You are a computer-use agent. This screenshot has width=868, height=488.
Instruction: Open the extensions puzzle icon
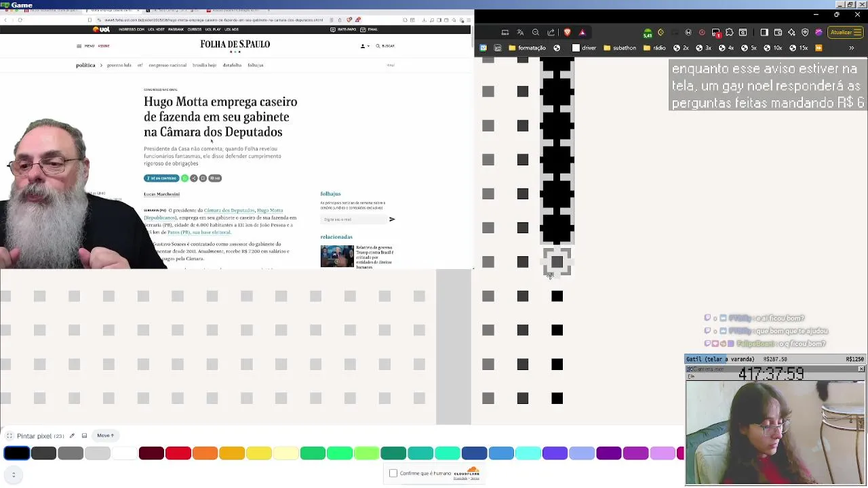coord(730,32)
